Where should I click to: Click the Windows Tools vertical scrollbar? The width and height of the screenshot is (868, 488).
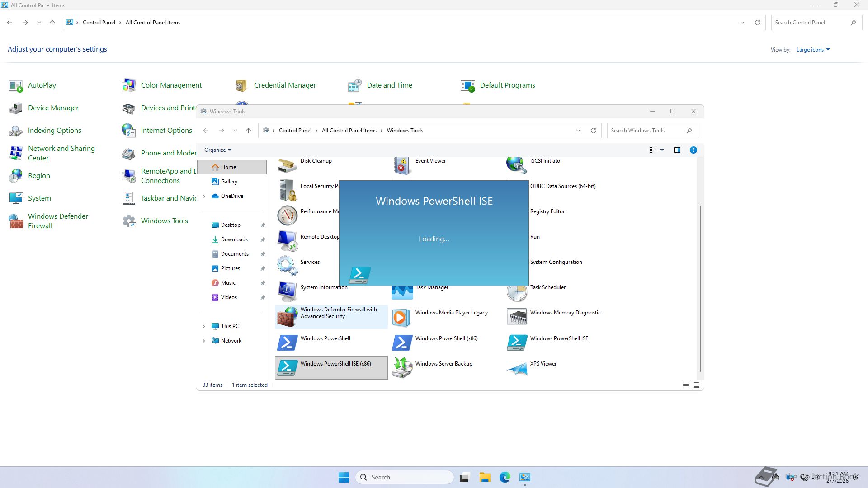pyautogui.click(x=700, y=289)
